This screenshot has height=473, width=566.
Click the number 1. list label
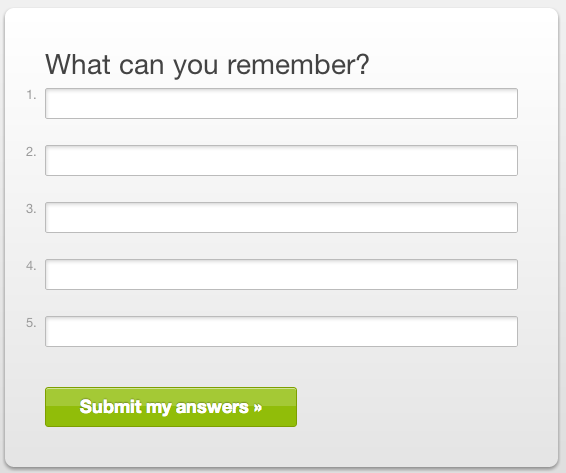[x=31, y=95]
